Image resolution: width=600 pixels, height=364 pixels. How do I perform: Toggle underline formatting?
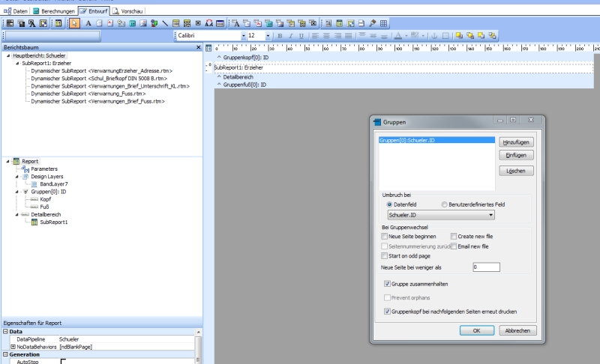coord(301,35)
